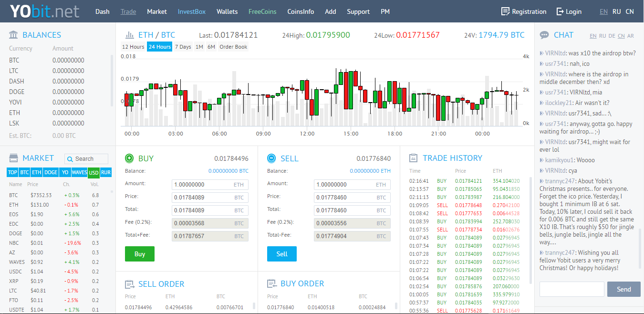Click the green plus Buy icon
Image resolution: width=644 pixels, height=314 pixels.
(x=129, y=158)
